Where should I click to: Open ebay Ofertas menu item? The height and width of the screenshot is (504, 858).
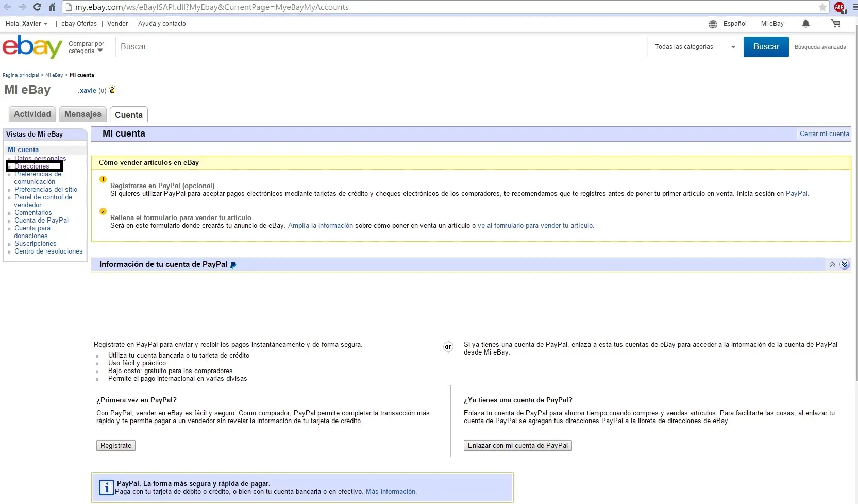point(79,24)
